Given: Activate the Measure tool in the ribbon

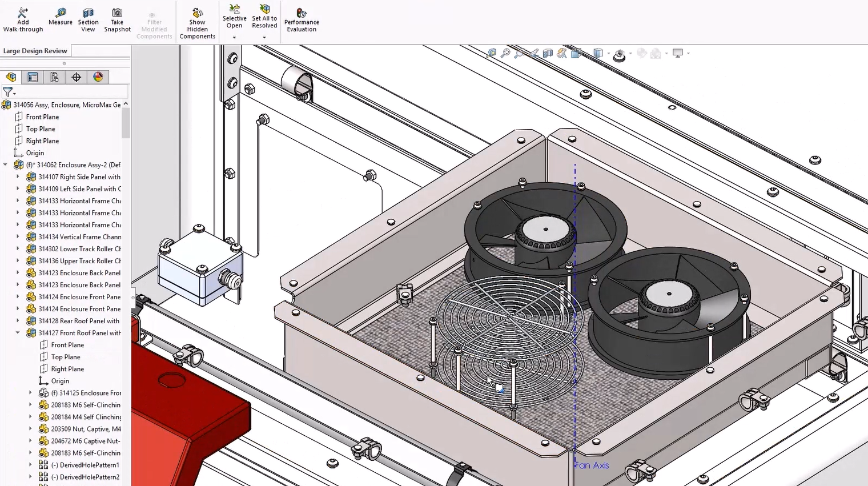Looking at the screenshot, I should [x=61, y=17].
